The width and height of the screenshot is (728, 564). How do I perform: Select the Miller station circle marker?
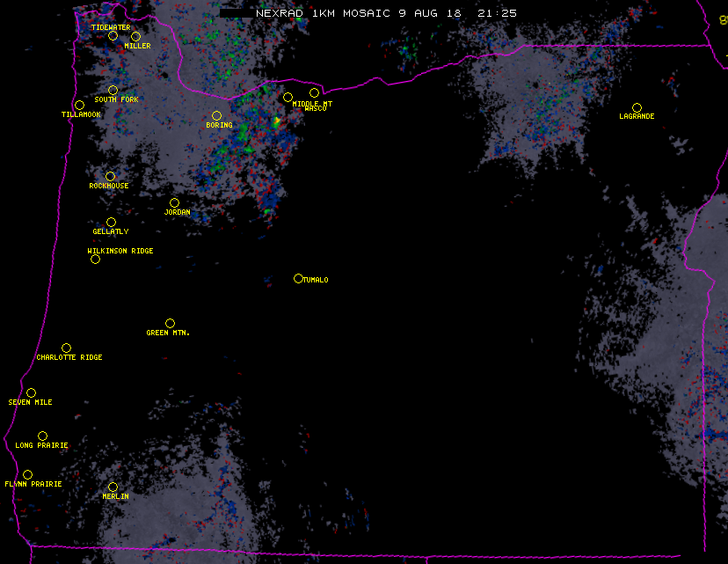[x=135, y=37]
